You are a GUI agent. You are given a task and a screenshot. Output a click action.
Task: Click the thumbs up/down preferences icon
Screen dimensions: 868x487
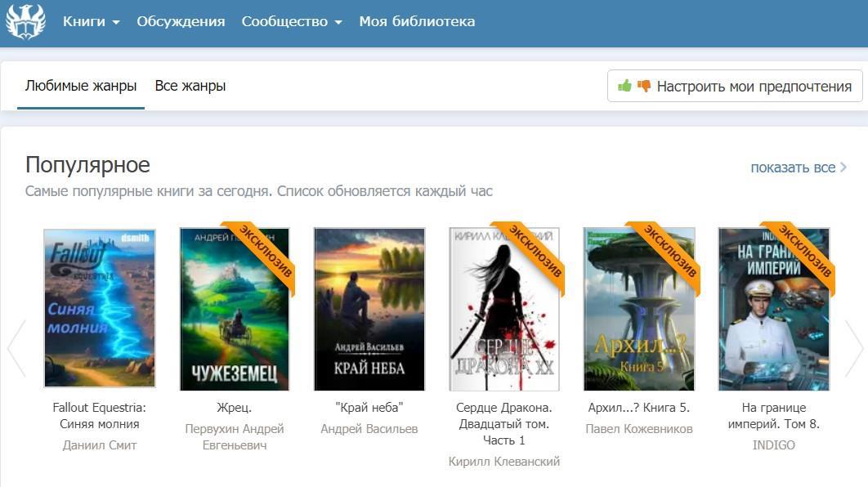pos(634,86)
